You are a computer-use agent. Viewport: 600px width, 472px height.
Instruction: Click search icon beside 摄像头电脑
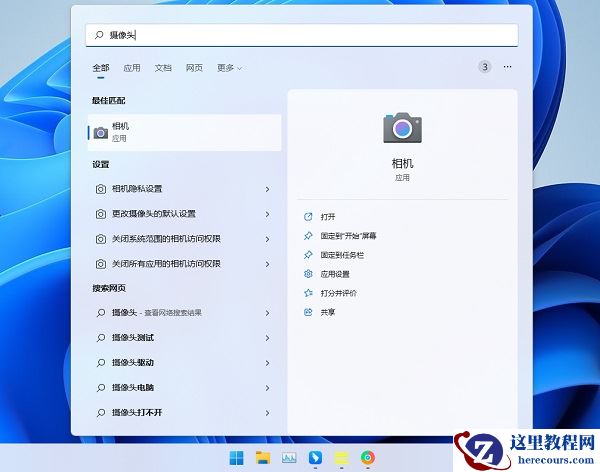[101, 388]
